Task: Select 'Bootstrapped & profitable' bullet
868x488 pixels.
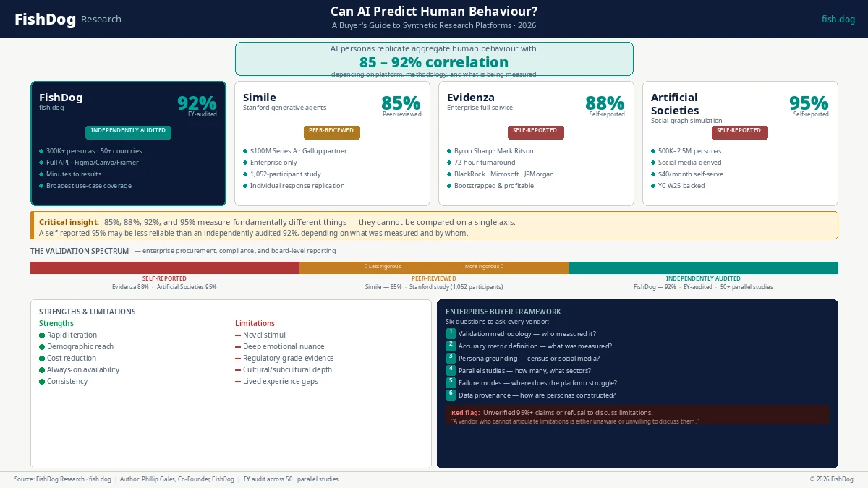Action: click(x=491, y=186)
